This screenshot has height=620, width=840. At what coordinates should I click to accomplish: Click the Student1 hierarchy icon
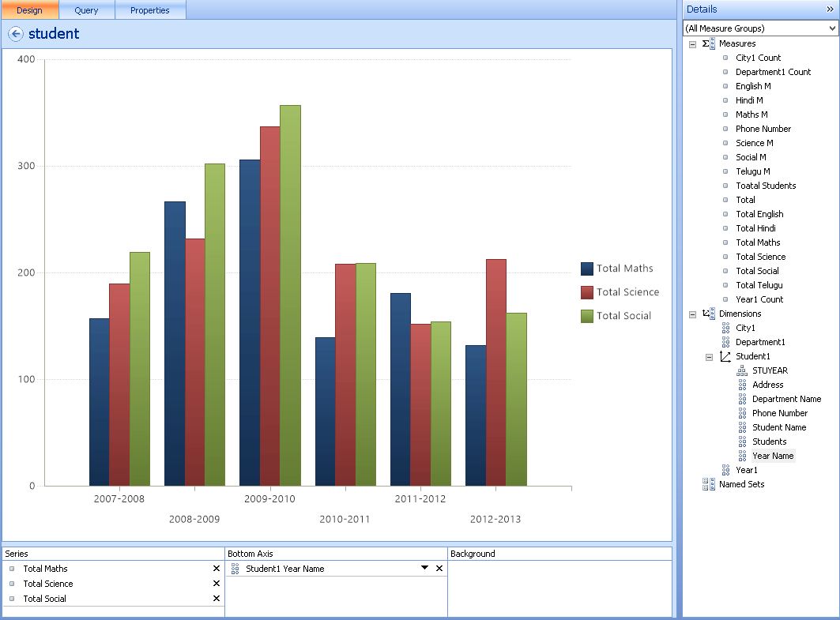(x=725, y=356)
